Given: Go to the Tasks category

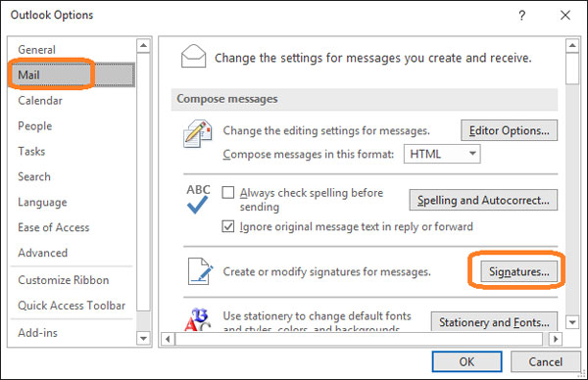Looking at the screenshot, I should point(31,151).
